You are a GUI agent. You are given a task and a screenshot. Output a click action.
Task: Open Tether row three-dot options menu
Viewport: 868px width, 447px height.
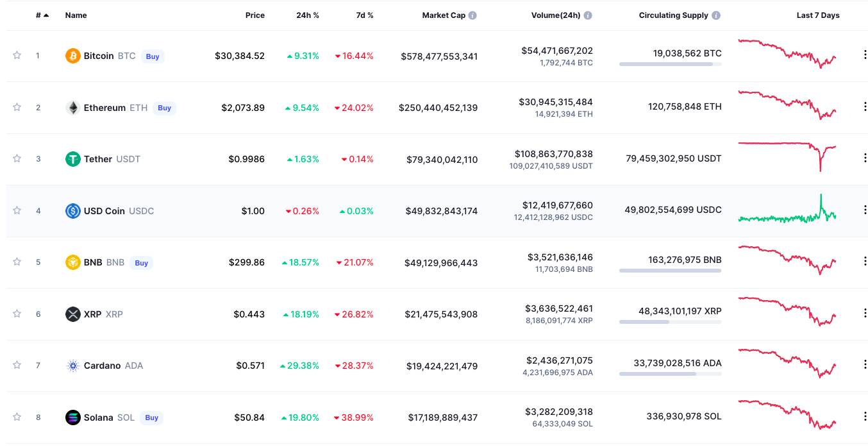[x=865, y=158]
